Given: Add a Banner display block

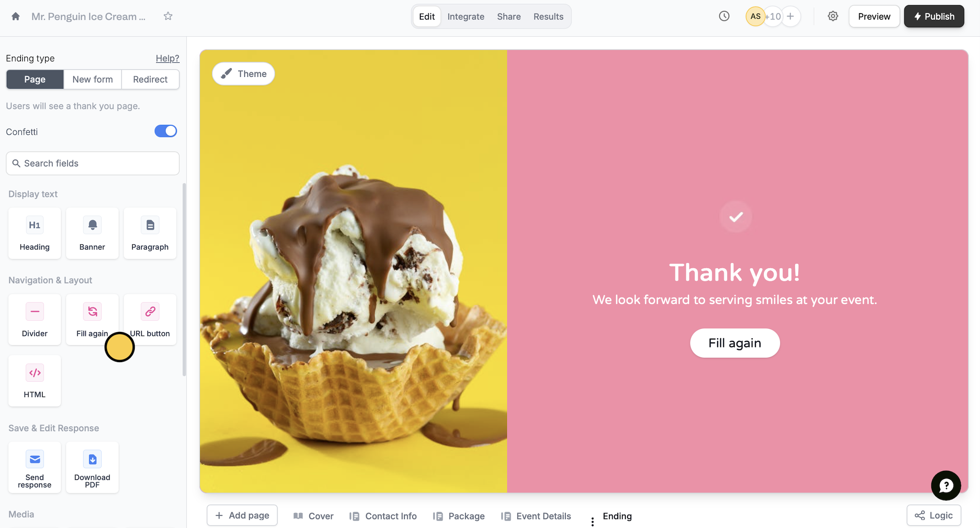Looking at the screenshot, I should tap(92, 233).
